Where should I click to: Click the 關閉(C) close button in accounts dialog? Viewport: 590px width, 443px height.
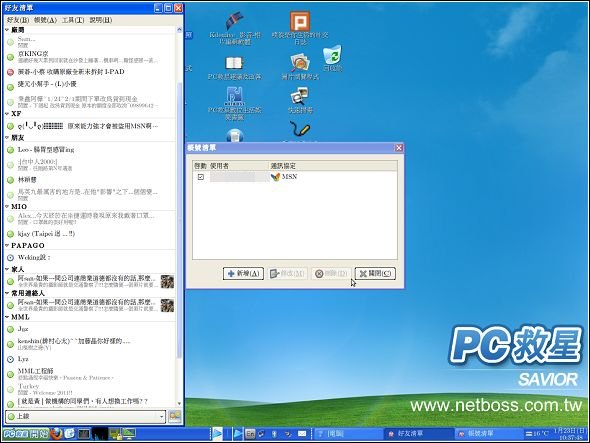pos(375,274)
